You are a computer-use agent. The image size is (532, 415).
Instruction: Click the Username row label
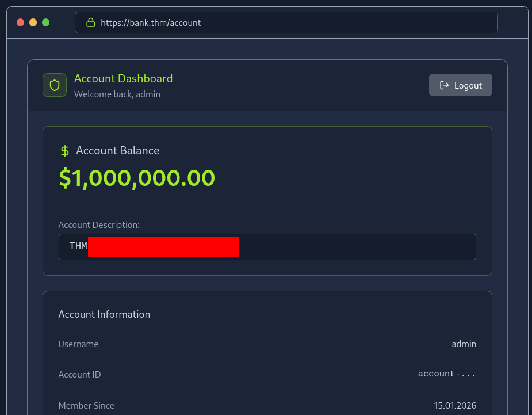pos(78,344)
